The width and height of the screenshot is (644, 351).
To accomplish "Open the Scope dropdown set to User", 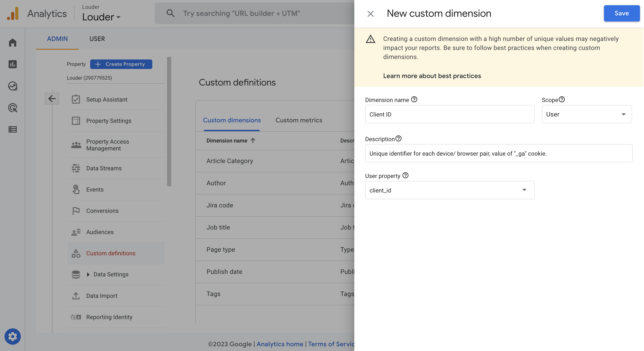I will click(587, 114).
